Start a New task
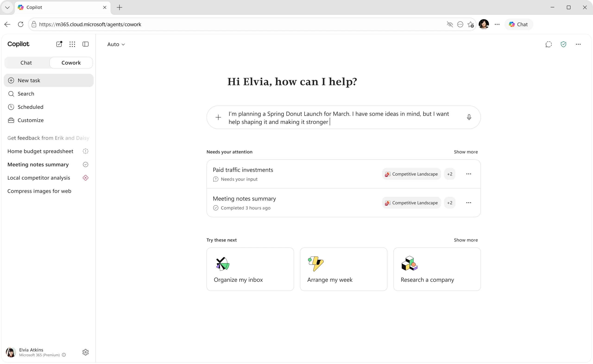Viewport: 593px width, 364px height. click(49, 81)
